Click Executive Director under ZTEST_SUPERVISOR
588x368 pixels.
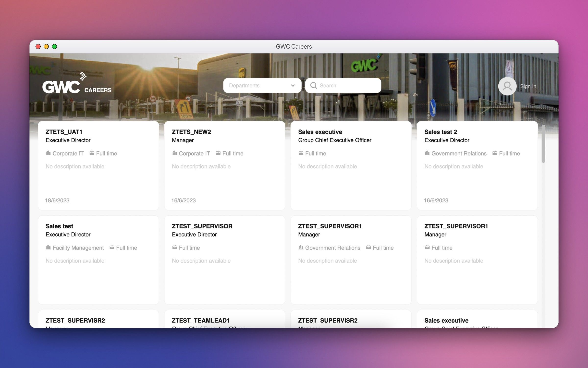tap(194, 234)
